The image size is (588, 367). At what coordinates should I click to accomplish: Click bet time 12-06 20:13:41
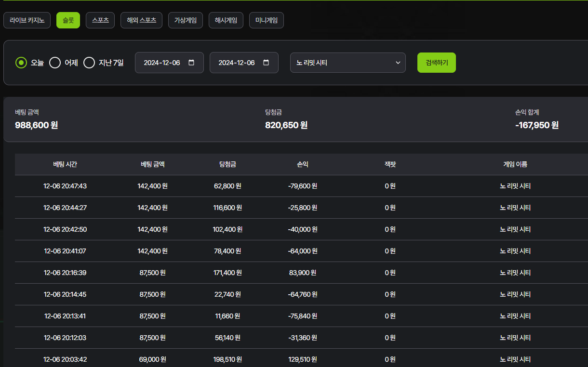coord(65,316)
